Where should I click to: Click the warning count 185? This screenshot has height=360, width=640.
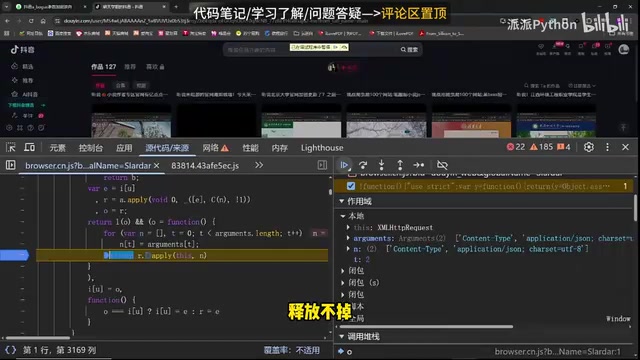coord(541,147)
